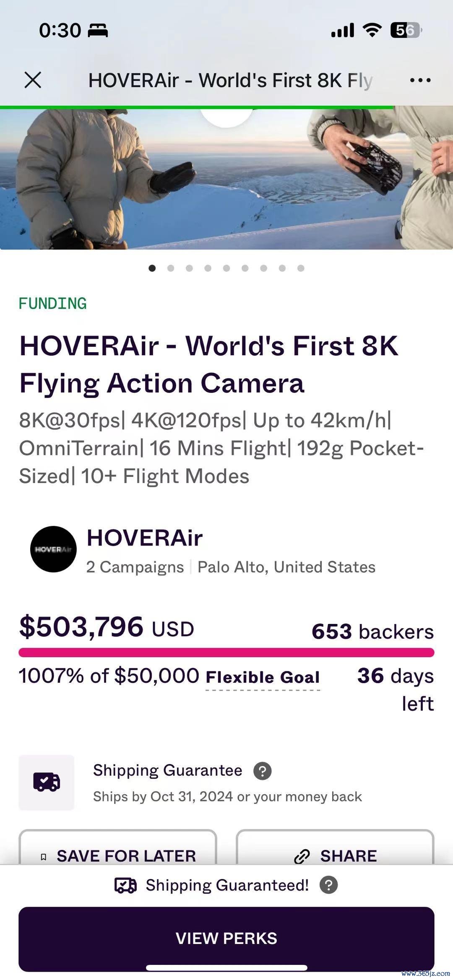Viewport: 453px width, 980px height.
Task: Close the HOVERAir campaign page
Action: coord(33,80)
